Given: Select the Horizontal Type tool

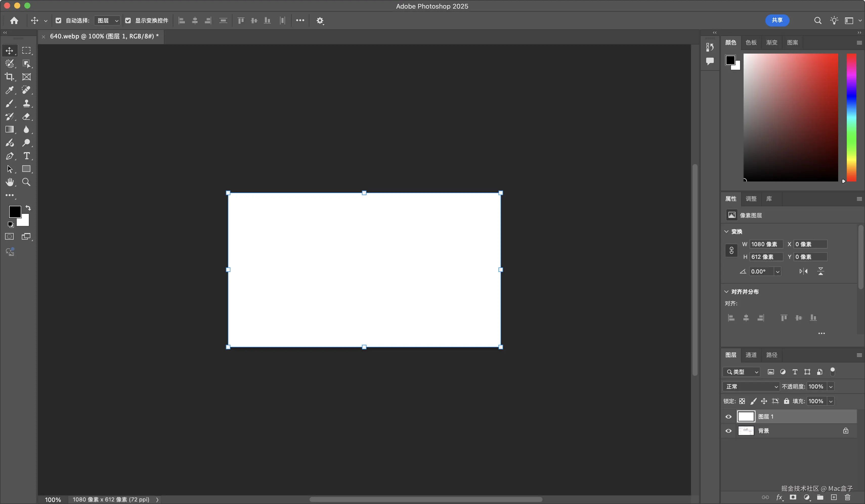Looking at the screenshot, I should pos(26,156).
